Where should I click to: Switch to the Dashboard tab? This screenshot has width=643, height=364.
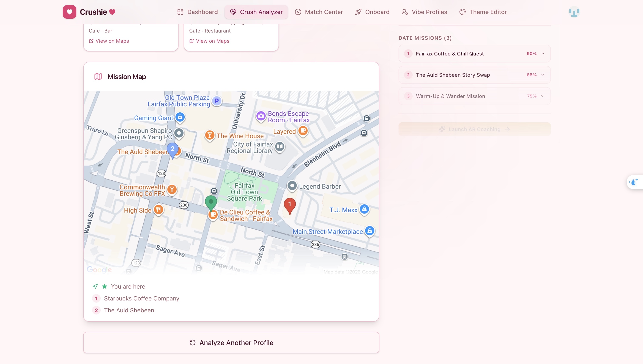pos(197,12)
